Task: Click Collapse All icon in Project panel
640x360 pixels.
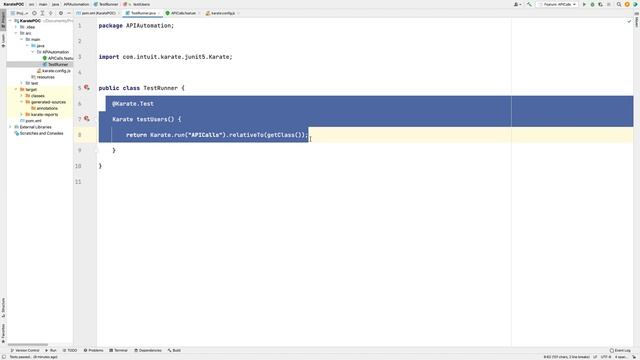Action: coord(51,13)
